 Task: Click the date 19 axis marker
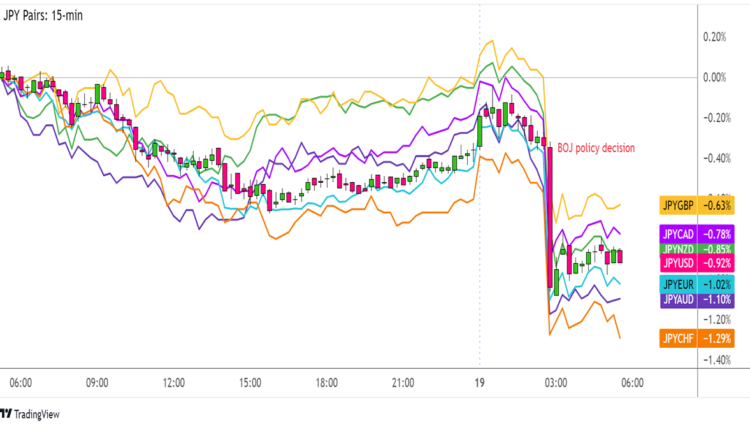point(480,383)
